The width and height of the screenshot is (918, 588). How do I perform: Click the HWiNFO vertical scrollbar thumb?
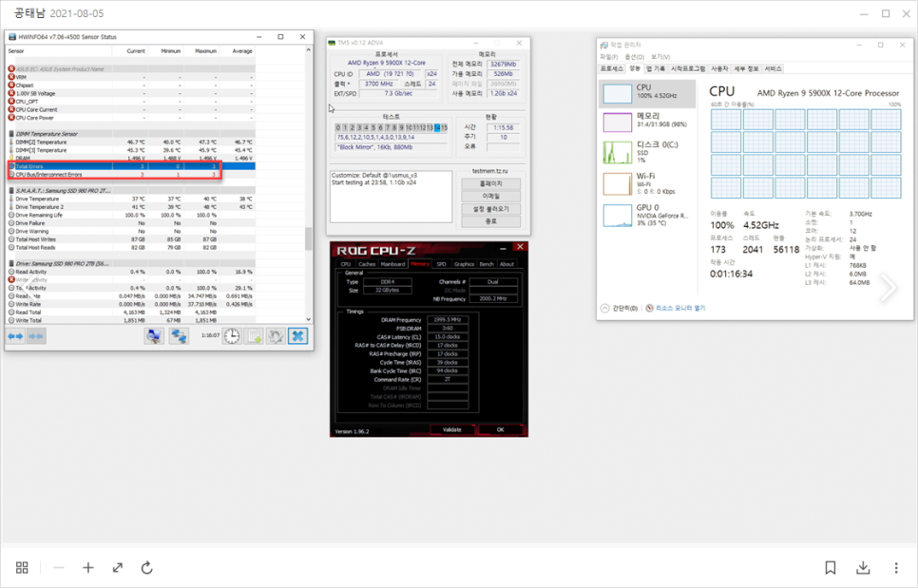(x=309, y=238)
